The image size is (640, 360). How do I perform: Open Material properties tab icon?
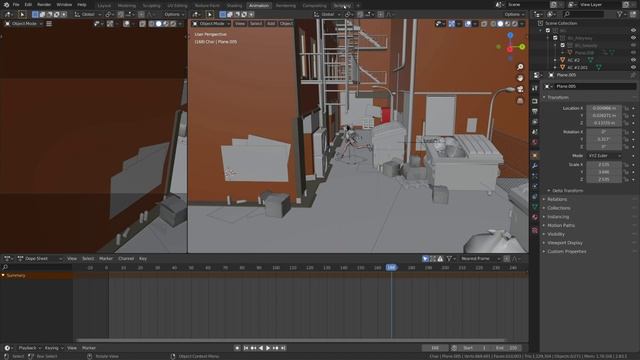pyautogui.click(x=535, y=217)
